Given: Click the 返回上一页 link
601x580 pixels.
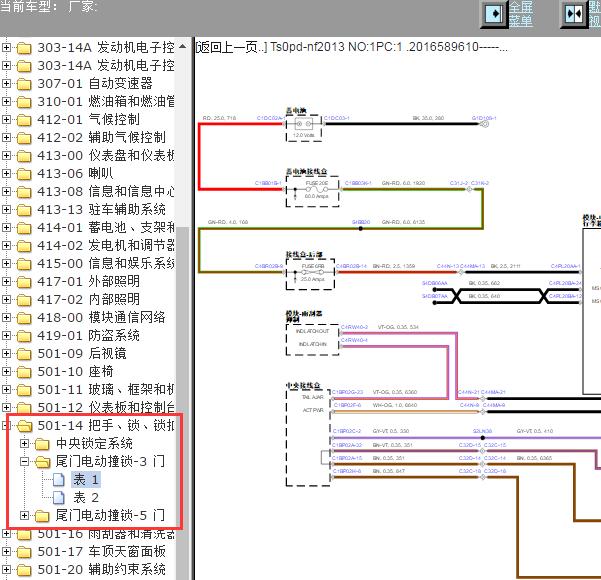Looking at the screenshot, I should point(231,47).
